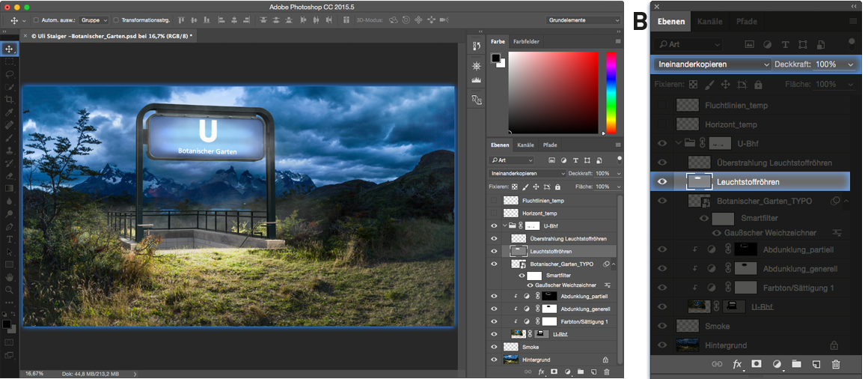
Task: Select the Eyedropper tool
Action: point(10,112)
